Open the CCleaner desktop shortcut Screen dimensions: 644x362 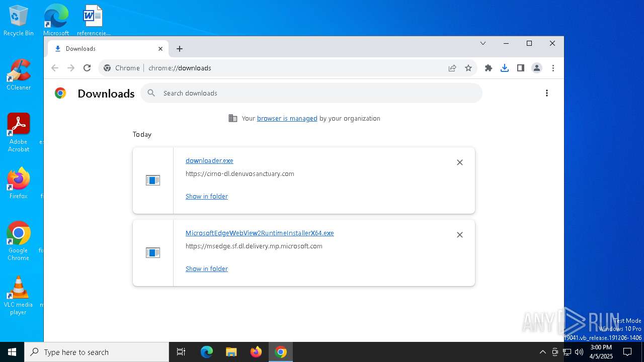(x=19, y=75)
